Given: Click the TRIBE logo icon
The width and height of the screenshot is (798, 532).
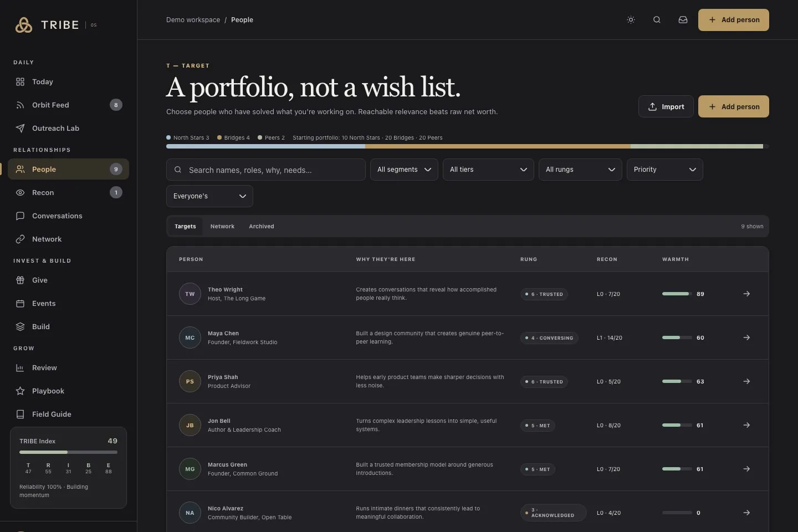Looking at the screenshot, I should click(23, 25).
